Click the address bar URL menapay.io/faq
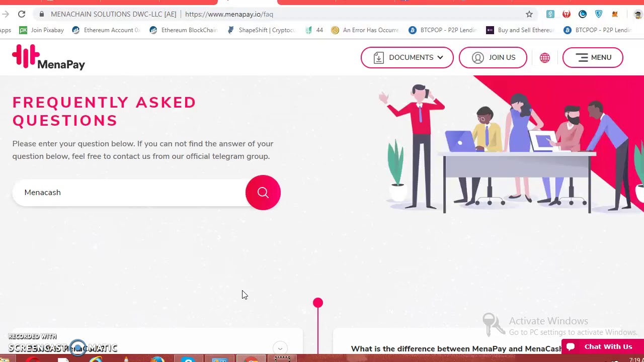 tap(229, 14)
